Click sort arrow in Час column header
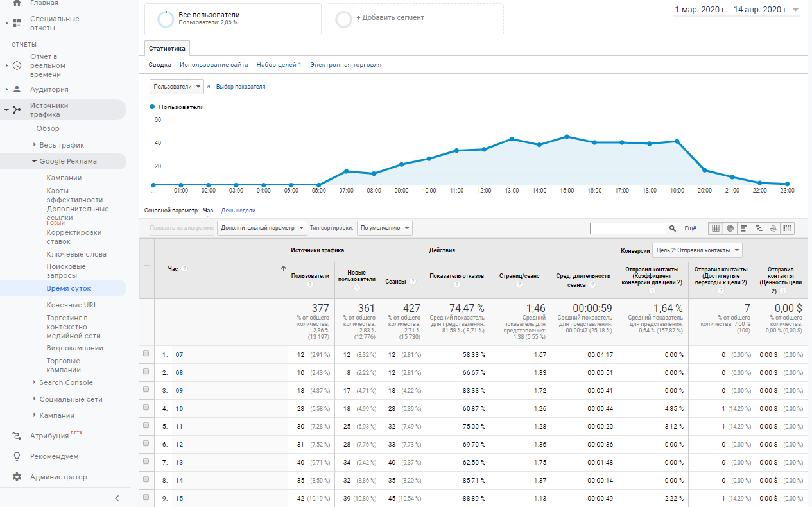 (283, 269)
